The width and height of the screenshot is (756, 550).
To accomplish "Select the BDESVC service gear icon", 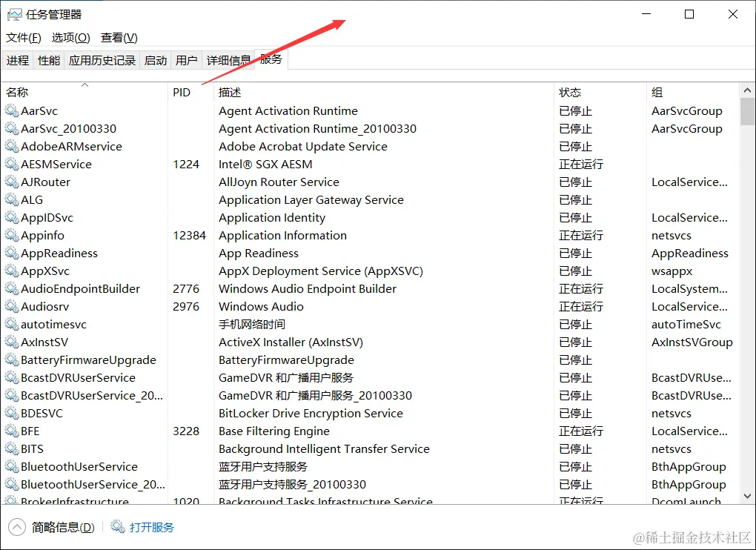I will coord(12,414).
